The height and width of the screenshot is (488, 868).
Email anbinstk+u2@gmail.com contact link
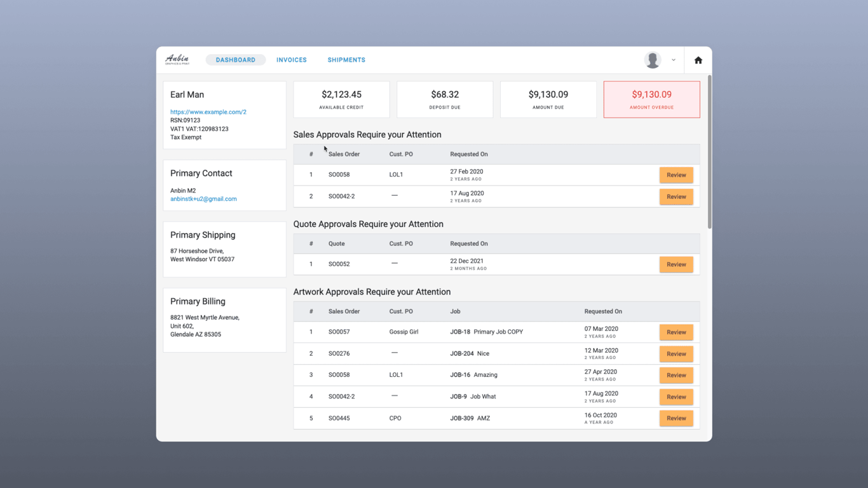203,199
